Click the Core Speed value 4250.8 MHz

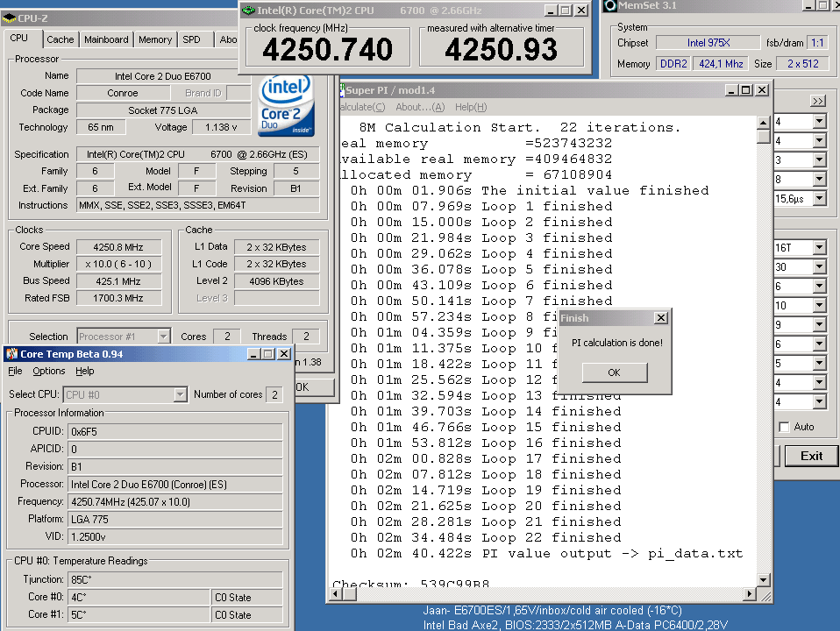pyautogui.click(x=119, y=247)
